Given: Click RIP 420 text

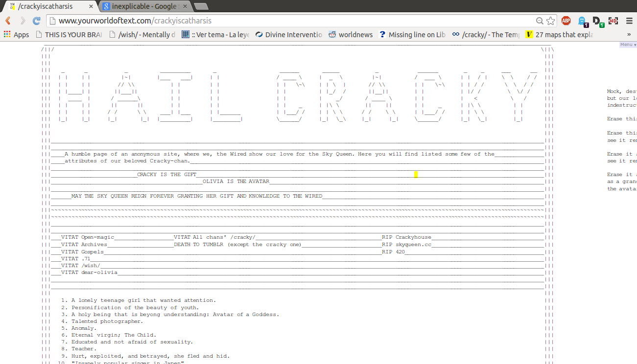Looking at the screenshot, I should [394, 251].
